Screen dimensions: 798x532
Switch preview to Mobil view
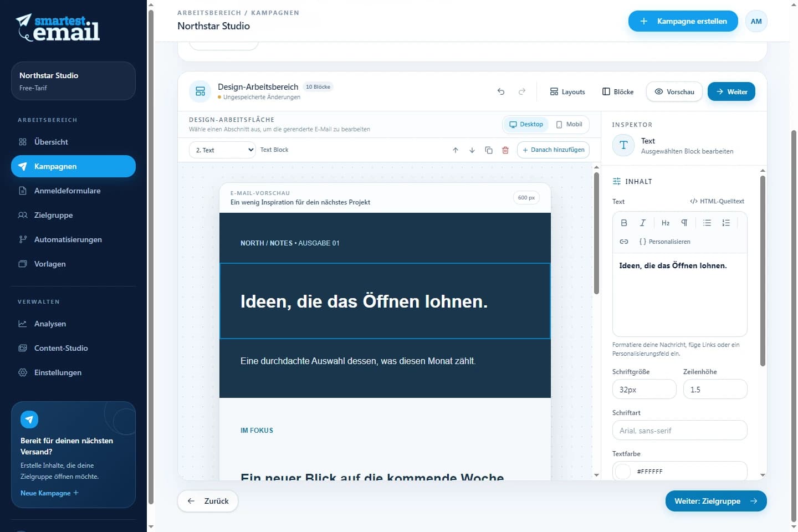(569, 125)
